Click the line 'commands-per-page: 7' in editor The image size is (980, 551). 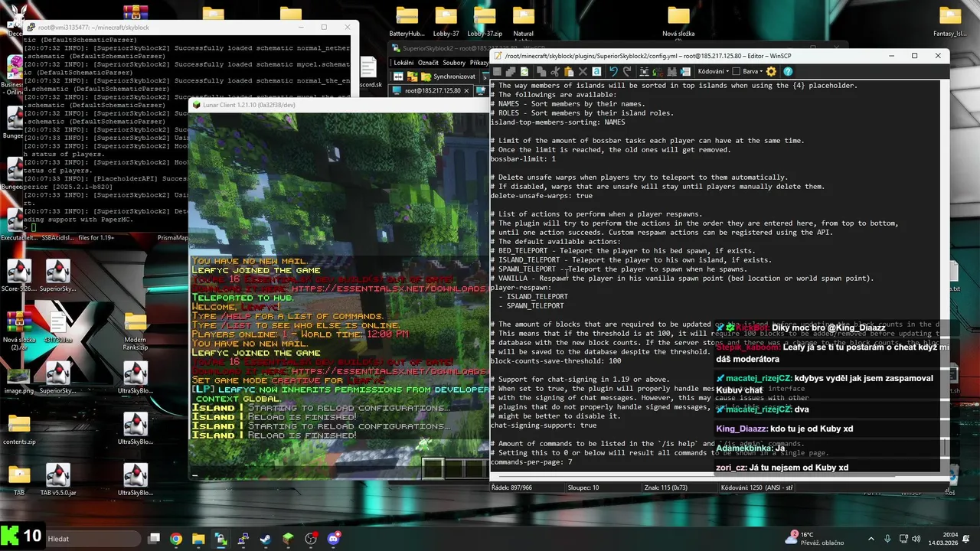click(531, 462)
